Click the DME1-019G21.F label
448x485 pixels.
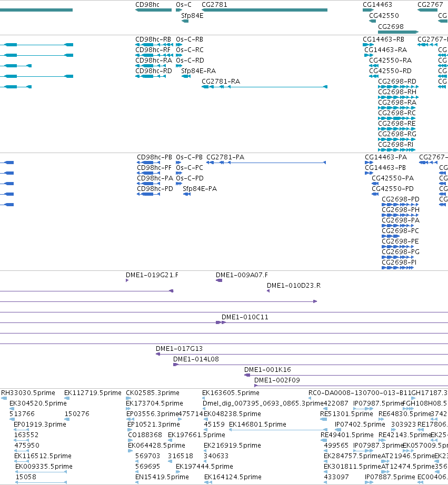[152, 275]
